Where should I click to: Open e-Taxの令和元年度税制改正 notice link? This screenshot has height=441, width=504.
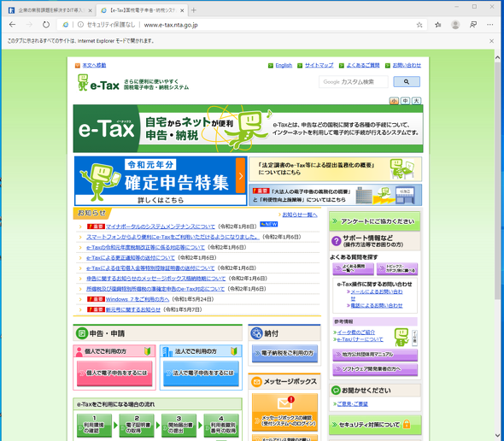pos(145,247)
